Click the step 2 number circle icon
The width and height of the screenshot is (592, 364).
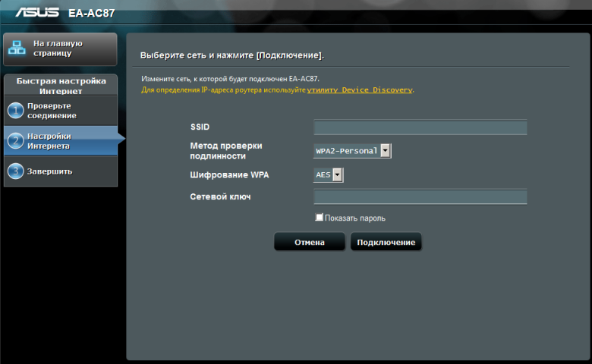[x=15, y=141]
